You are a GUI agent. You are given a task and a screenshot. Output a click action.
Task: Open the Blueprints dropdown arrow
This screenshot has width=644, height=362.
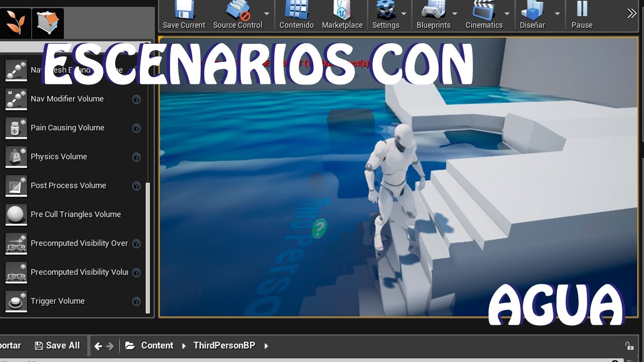click(455, 14)
